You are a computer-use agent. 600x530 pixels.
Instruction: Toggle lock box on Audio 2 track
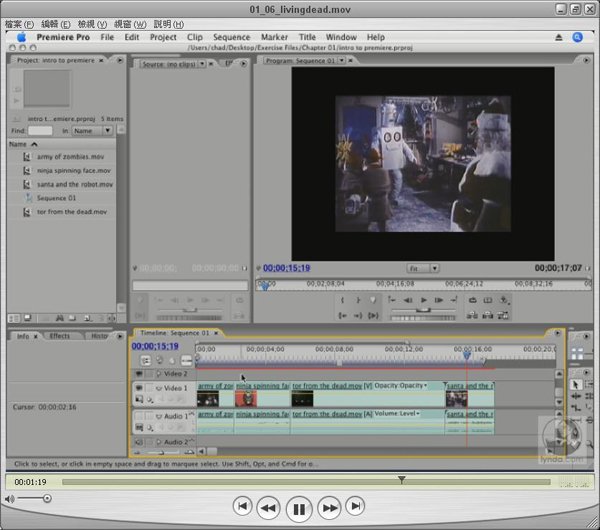coord(150,442)
